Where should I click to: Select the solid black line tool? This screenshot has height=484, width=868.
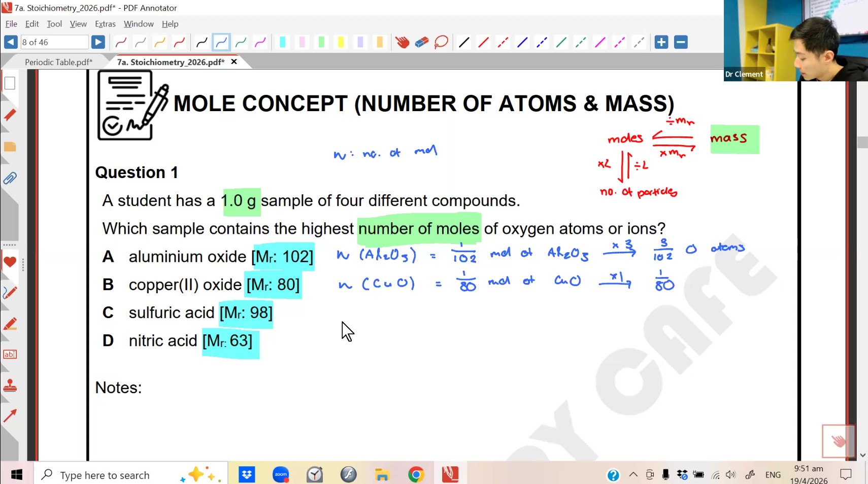464,42
